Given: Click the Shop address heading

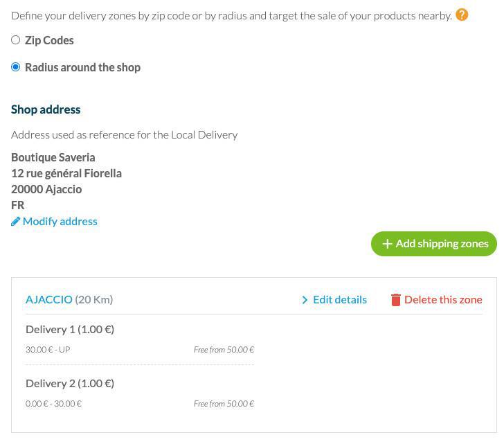Looking at the screenshot, I should pyautogui.click(x=46, y=109).
